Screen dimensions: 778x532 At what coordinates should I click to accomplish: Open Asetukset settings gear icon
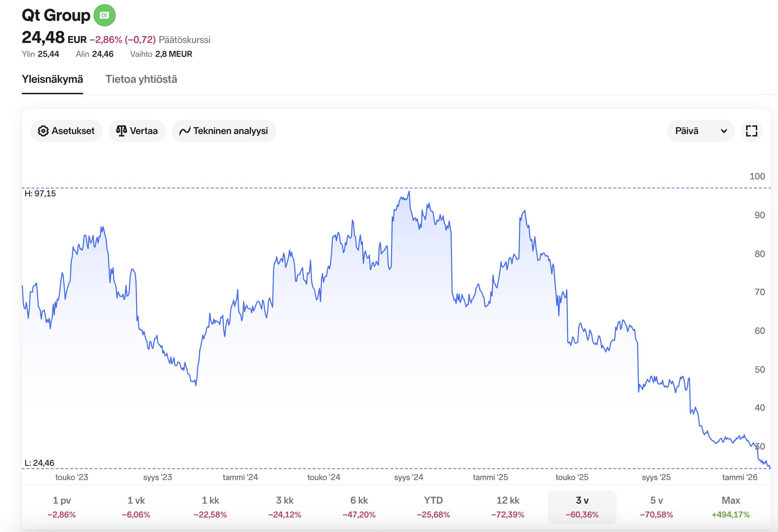(43, 131)
